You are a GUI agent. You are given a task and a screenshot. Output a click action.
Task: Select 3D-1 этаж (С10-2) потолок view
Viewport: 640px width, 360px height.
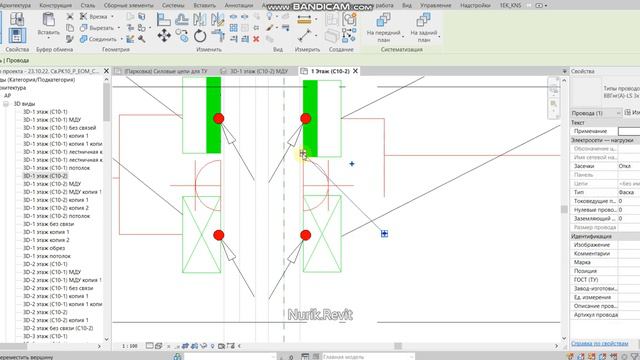(56, 216)
